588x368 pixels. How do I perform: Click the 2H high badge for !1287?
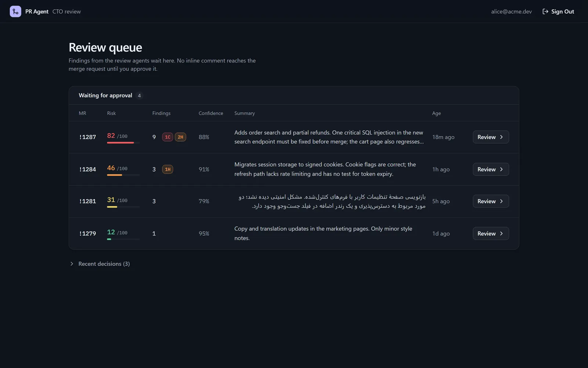point(180,137)
